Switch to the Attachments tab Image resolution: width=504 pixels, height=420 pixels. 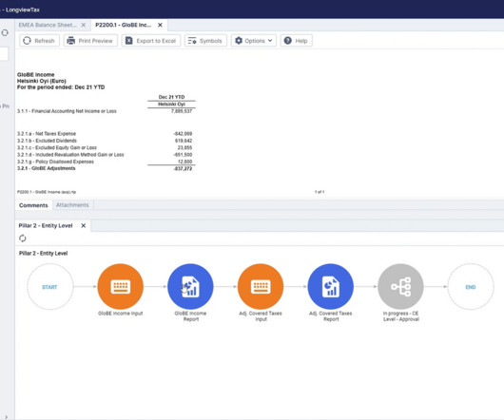pyautogui.click(x=72, y=205)
